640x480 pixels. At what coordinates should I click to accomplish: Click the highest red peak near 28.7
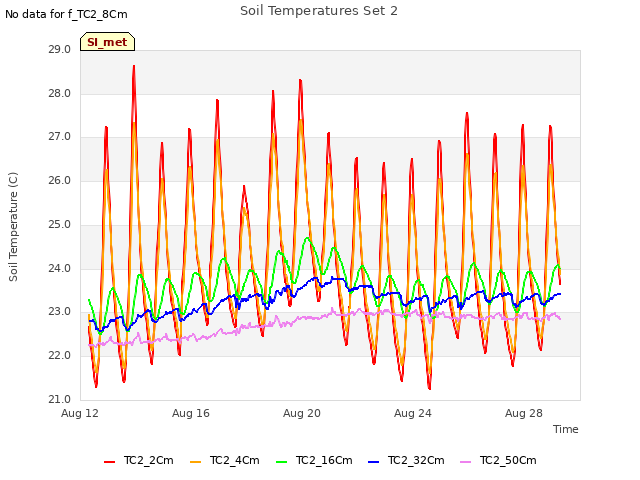point(134,66)
